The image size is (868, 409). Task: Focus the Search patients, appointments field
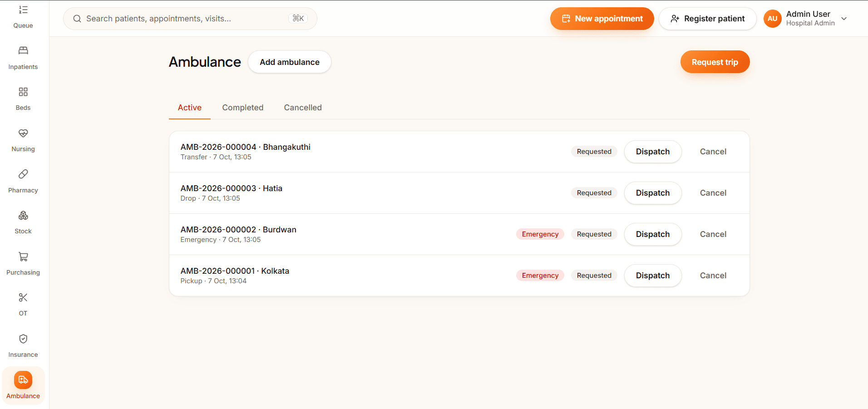pyautogui.click(x=190, y=19)
